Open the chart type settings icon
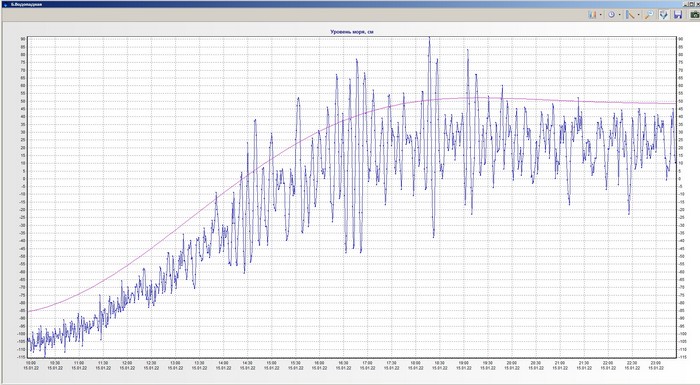 click(x=592, y=15)
